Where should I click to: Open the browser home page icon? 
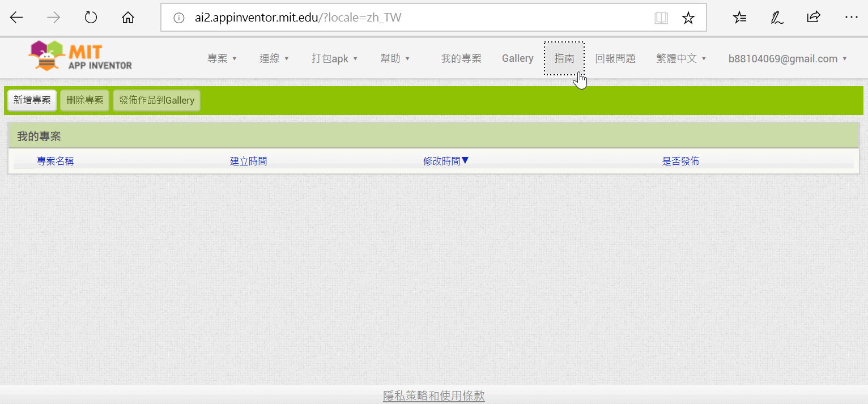pyautogui.click(x=128, y=18)
